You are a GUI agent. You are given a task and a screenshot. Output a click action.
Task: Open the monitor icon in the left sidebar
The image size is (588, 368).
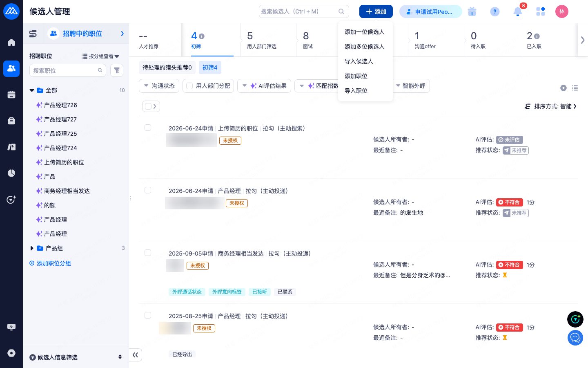(11, 327)
